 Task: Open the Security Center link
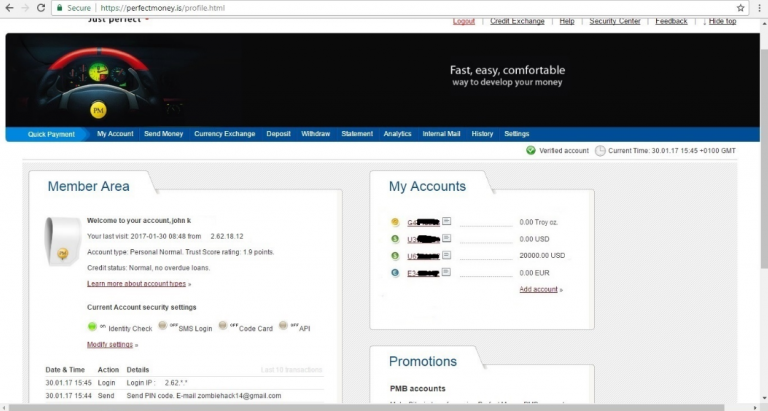615,21
